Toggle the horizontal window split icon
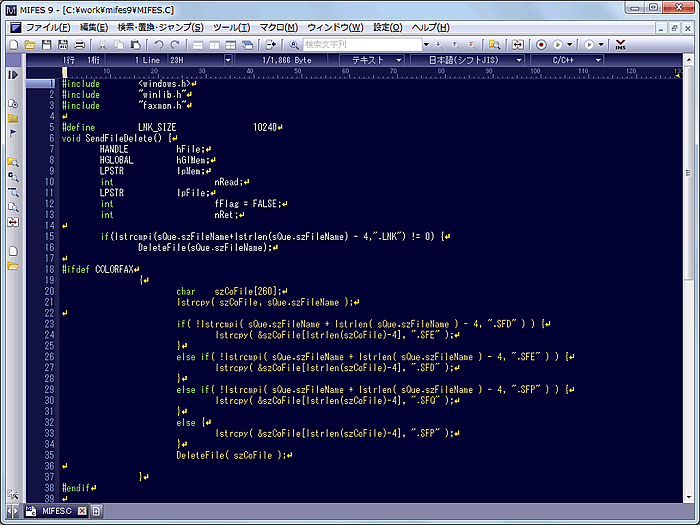Viewport: 700px width, 525px height. (199, 45)
